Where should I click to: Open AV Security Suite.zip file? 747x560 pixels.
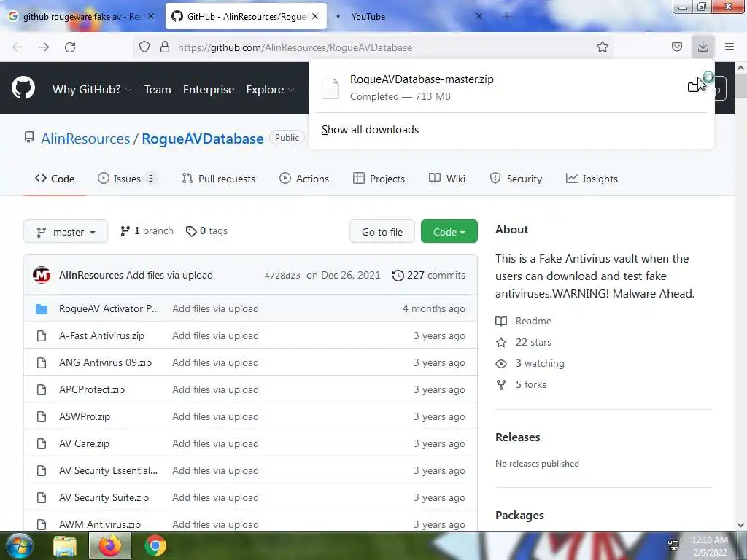pos(104,497)
